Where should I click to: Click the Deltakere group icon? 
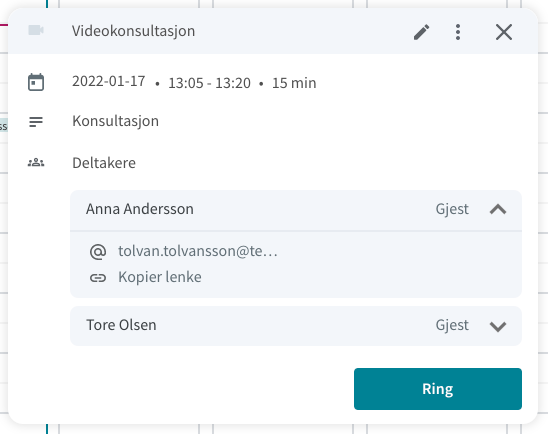[36, 163]
